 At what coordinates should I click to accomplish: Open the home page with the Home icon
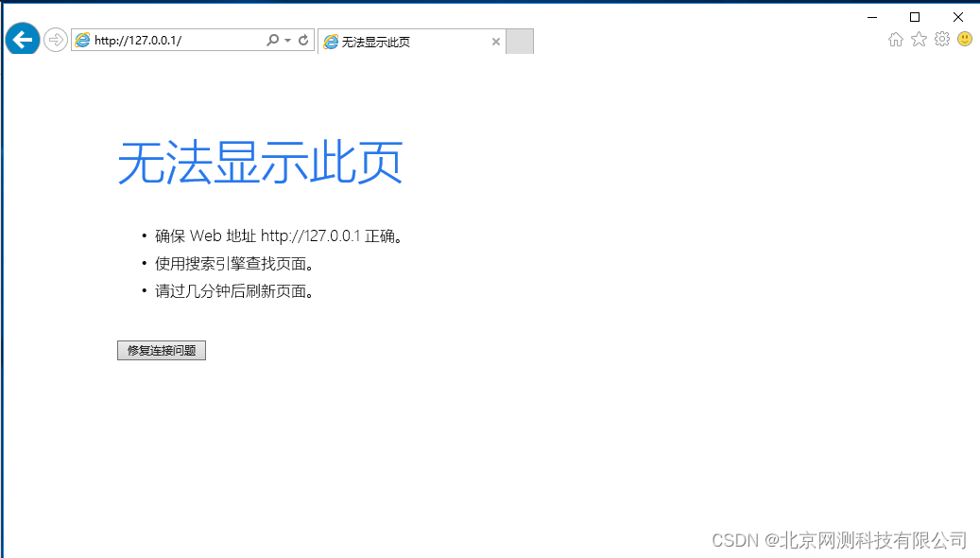coord(895,40)
